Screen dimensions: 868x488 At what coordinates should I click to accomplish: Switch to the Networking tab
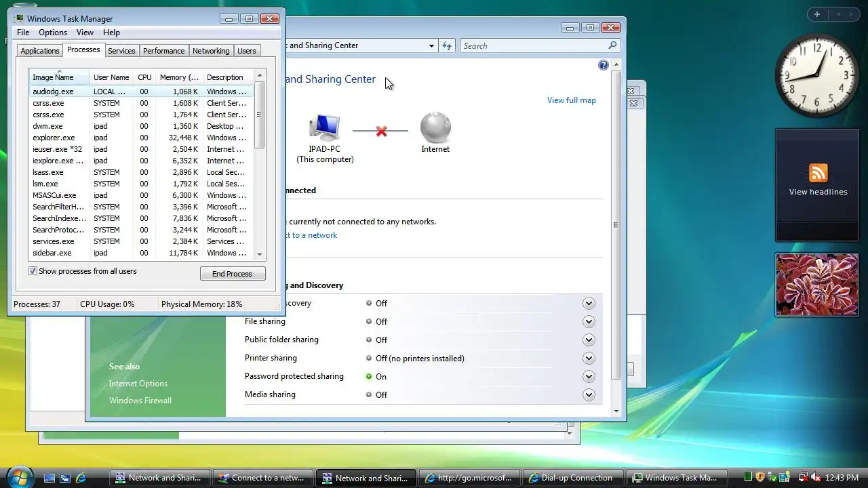tap(211, 51)
